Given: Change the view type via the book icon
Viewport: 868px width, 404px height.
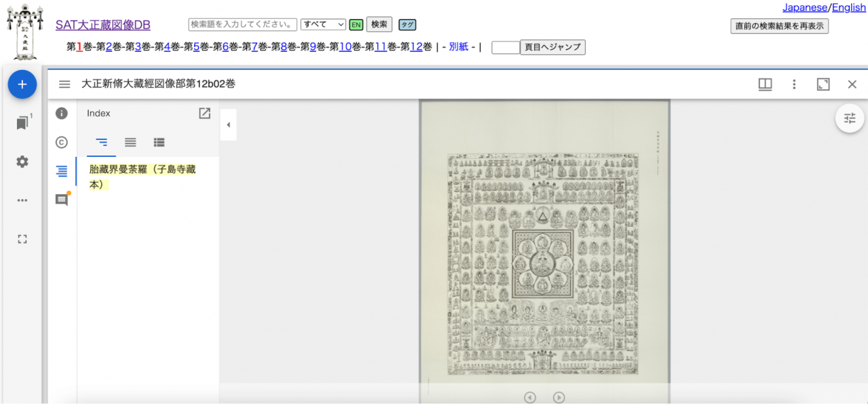Looking at the screenshot, I should point(765,84).
